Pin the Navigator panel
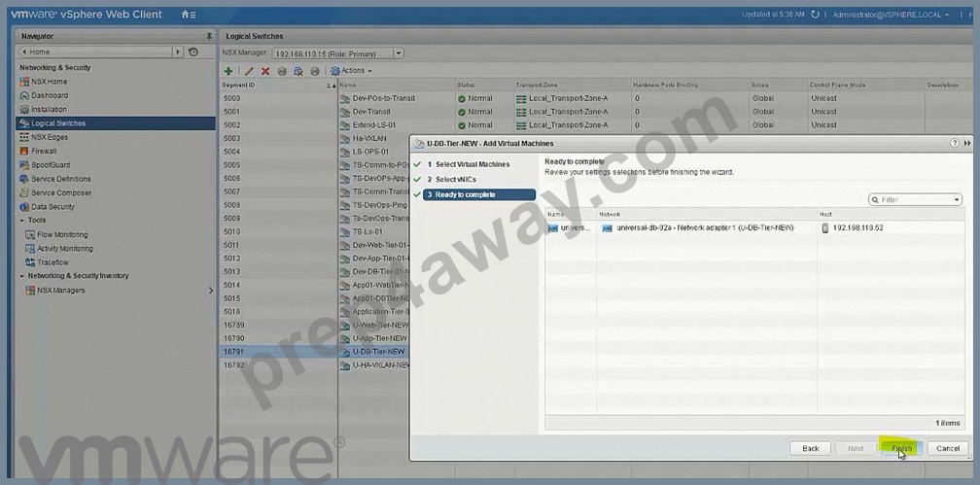Image resolution: width=980 pixels, height=485 pixels. (209, 37)
